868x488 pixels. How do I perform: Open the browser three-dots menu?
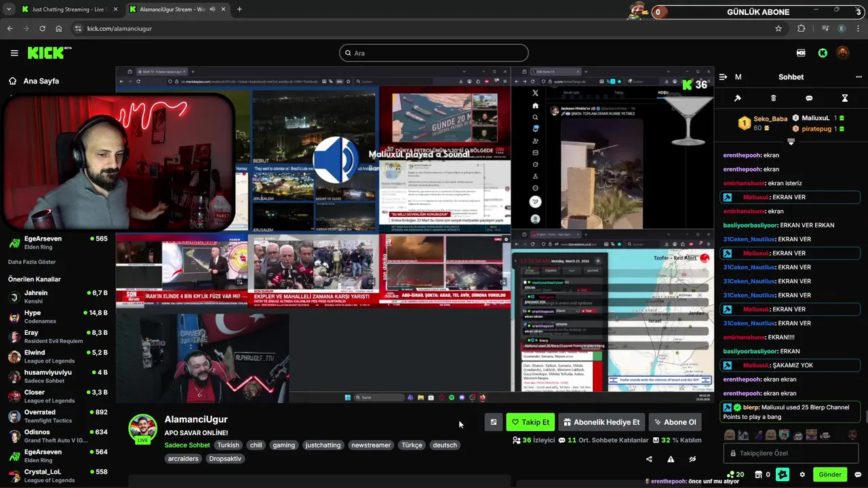(x=859, y=28)
